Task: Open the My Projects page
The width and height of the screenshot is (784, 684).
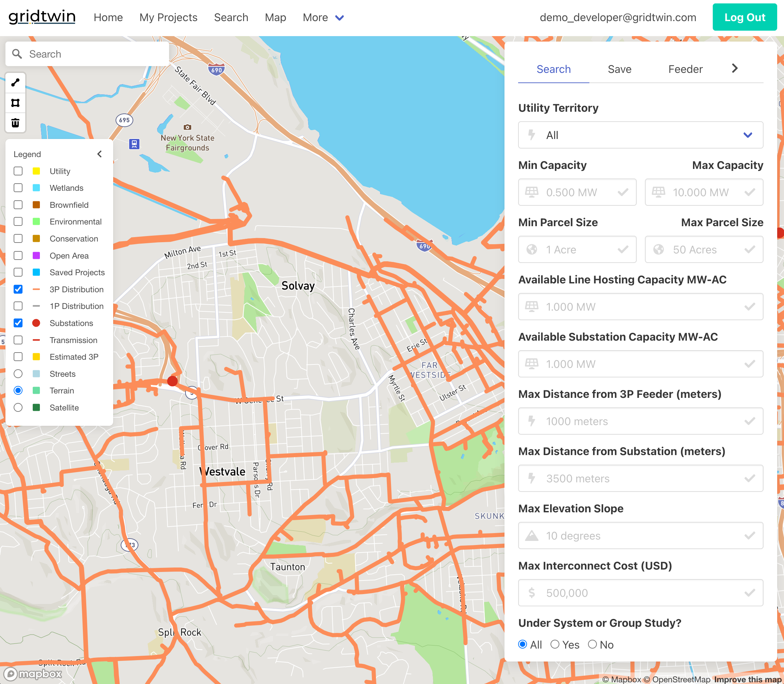Action: coord(168,17)
